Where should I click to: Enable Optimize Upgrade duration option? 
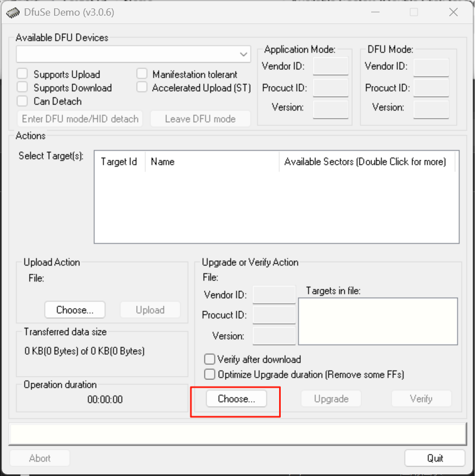tap(209, 374)
